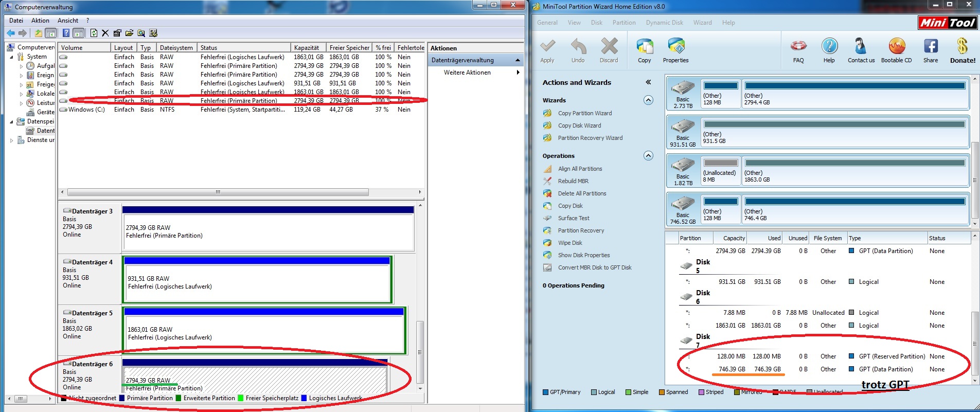Click the volume list horizontal scrollbar
The height and width of the screenshot is (412, 980).
pyautogui.click(x=218, y=192)
